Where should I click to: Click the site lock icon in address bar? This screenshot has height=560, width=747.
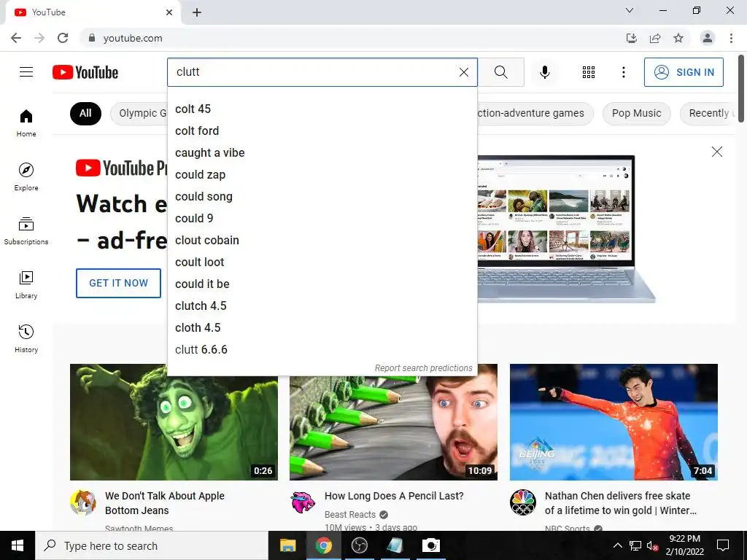pos(92,38)
